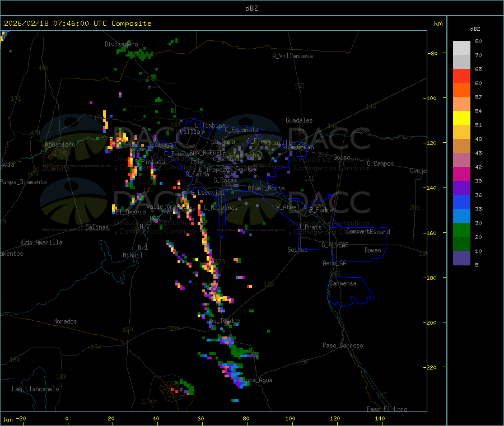Click the CompantEscard map label

(x=368, y=231)
